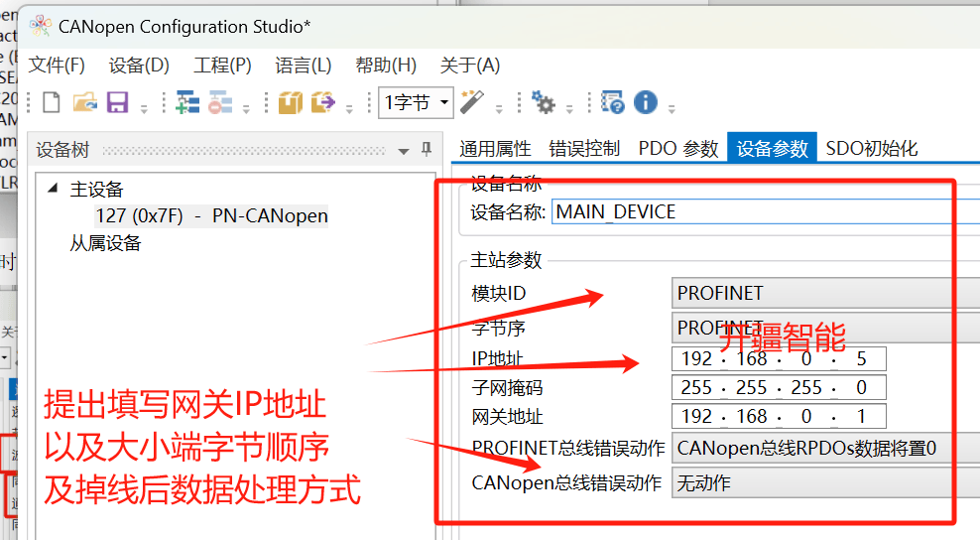Switch to the PDO 参数 tab
The width and height of the screenshot is (980, 540).
tap(678, 148)
